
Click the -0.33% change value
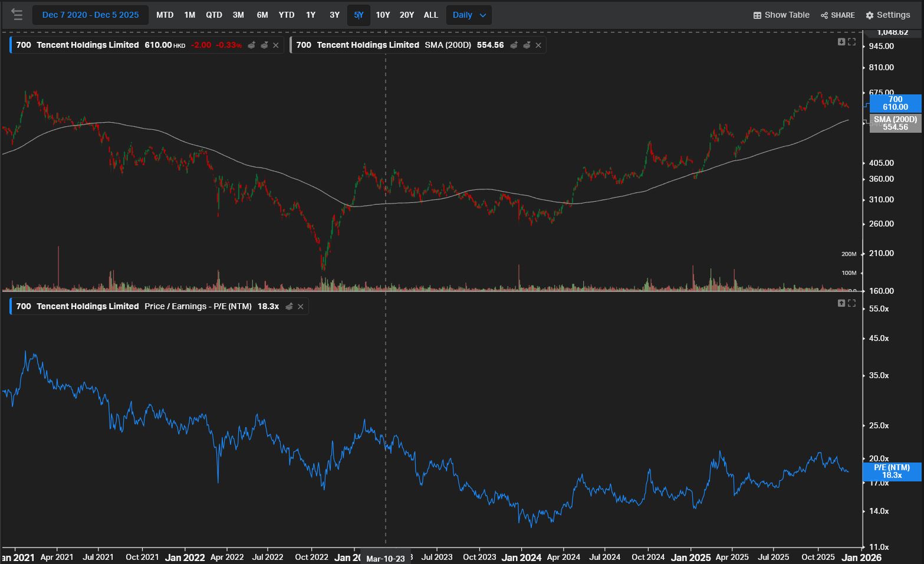[x=229, y=45]
